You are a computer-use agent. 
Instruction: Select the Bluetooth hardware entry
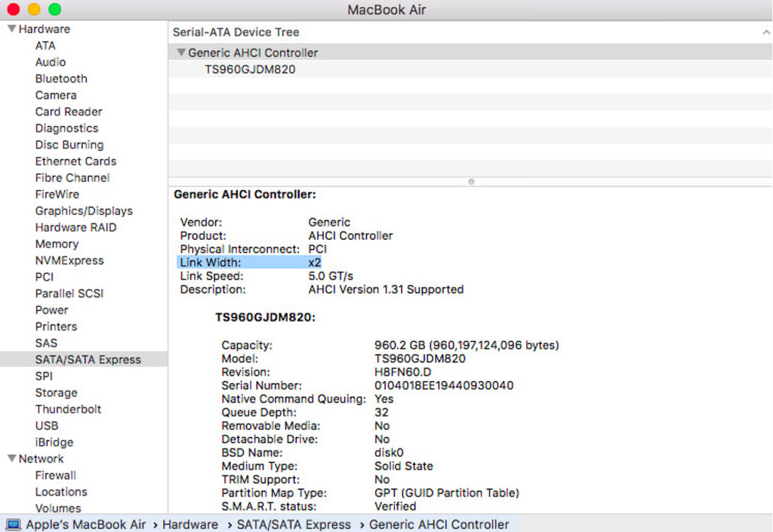[61, 78]
